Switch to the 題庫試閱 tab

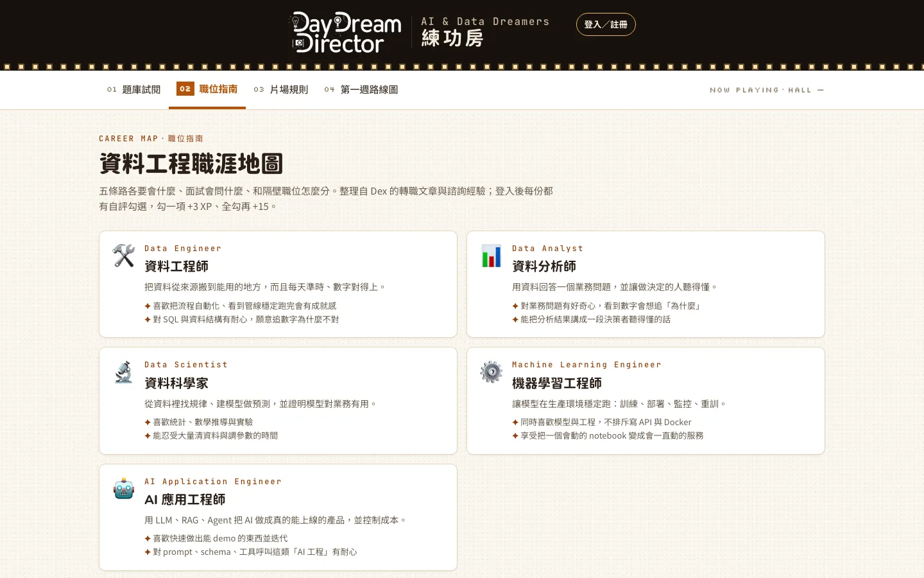[133, 89]
